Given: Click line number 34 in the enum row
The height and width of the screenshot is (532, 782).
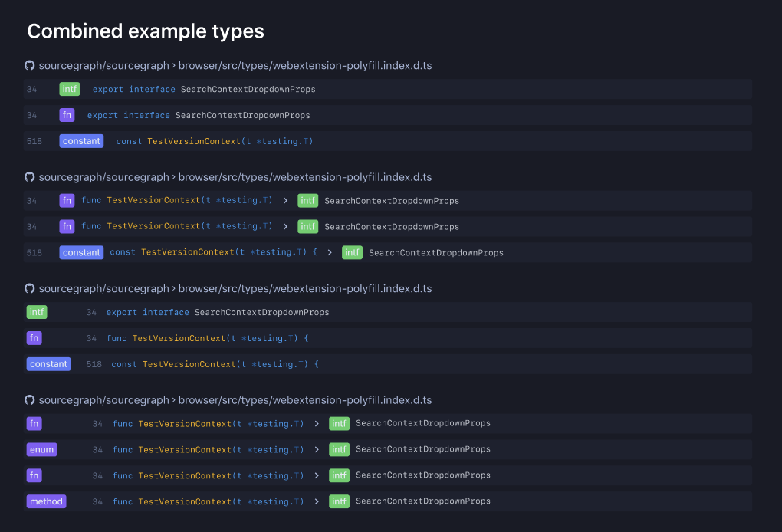Looking at the screenshot, I should (x=98, y=450).
